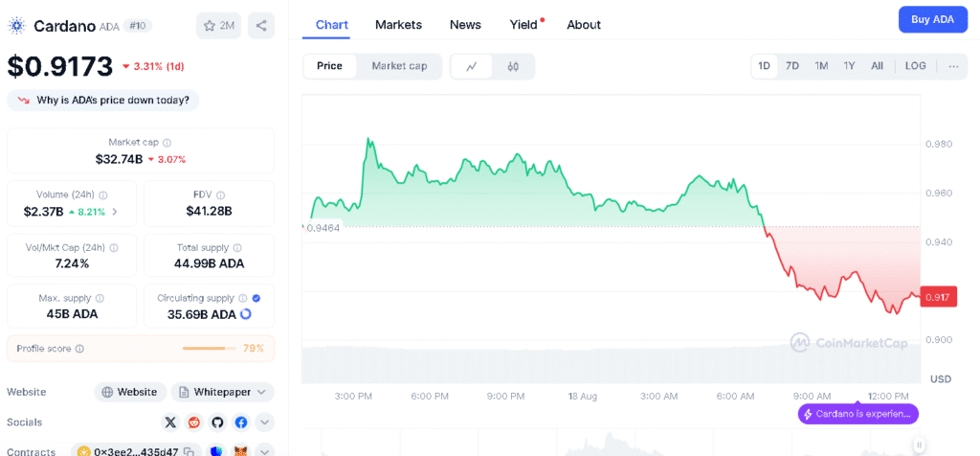Click Market cap info icon
Screen dimensions: 980x456
pyautogui.click(x=167, y=143)
